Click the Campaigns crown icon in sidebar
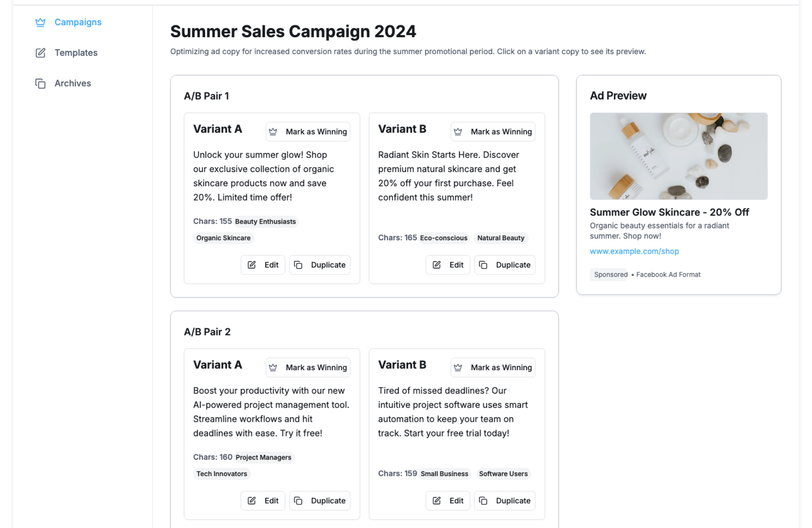Viewport: 812px width, 528px height. point(40,22)
